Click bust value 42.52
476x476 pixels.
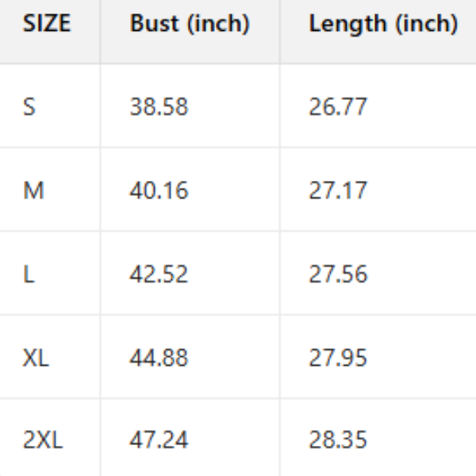tap(159, 274)
